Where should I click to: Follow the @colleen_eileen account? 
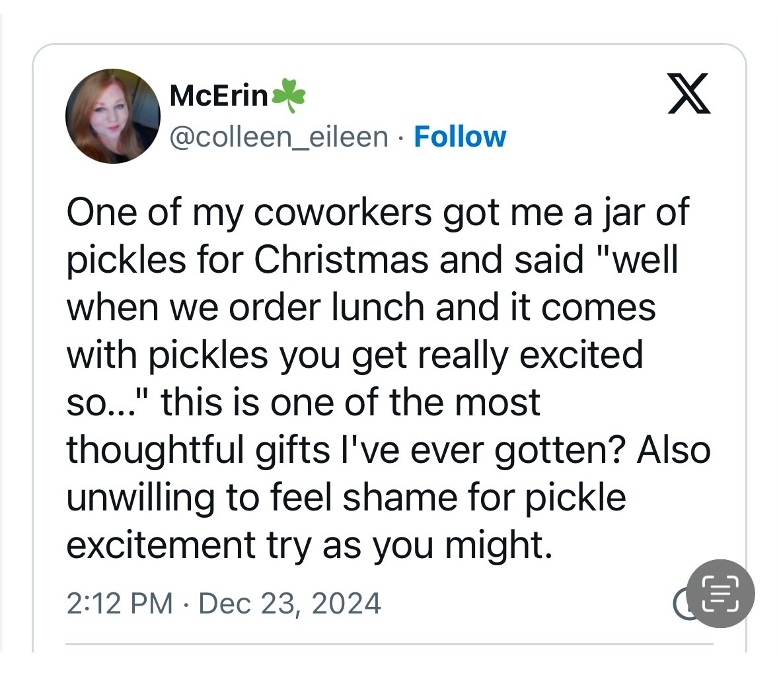point(460,137)
